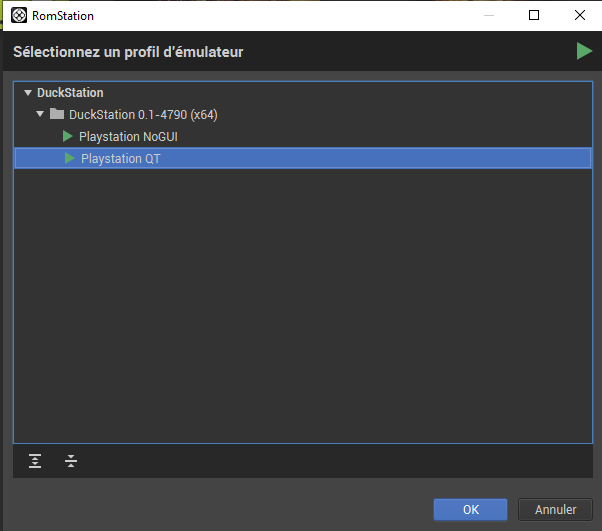Maximize the RomStation dialog window

[x=534, y=15]
